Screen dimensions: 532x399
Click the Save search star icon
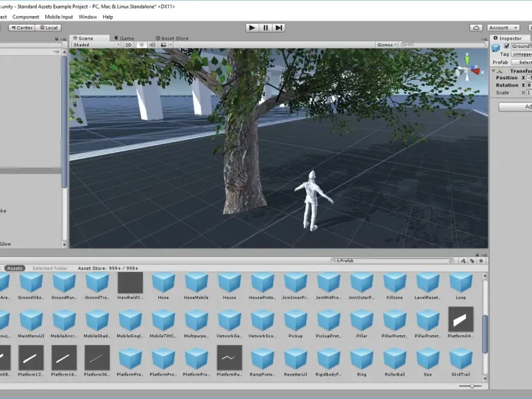(481, 261)
